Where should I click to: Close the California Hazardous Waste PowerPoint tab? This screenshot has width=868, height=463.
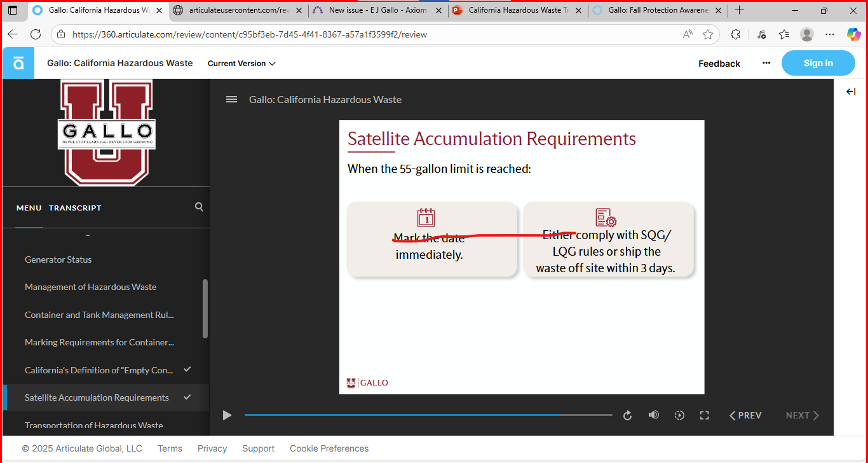coord(578,10)
